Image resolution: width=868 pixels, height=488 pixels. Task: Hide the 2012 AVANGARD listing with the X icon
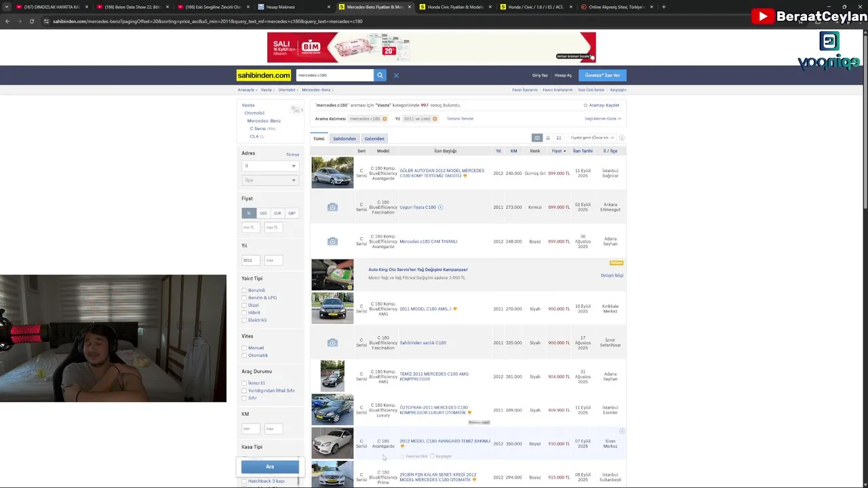point(622,431)
